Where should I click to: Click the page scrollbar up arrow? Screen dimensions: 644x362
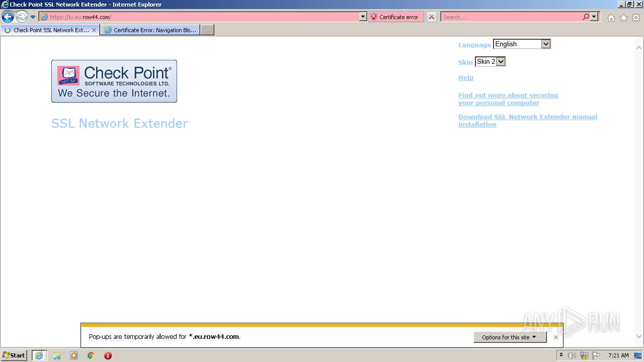639,48
